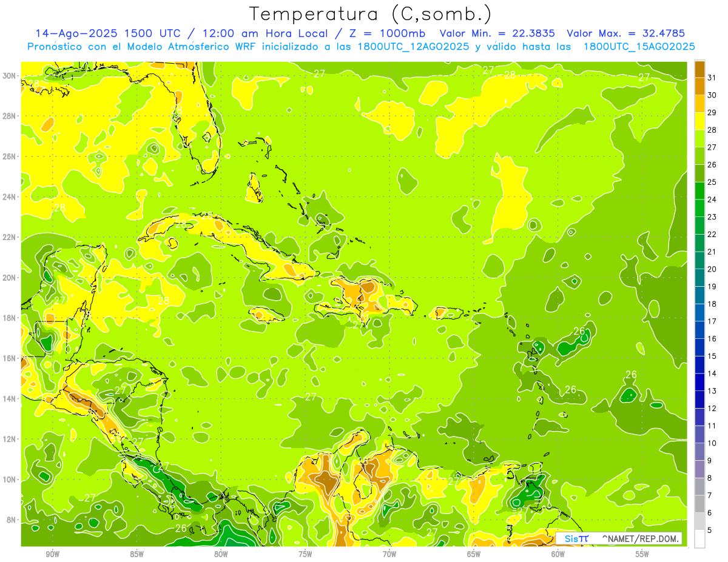The height and width of the screenshot is (562, 728).
Task: Click the '20' value on the color scale
Action: (x=712, y=269)
